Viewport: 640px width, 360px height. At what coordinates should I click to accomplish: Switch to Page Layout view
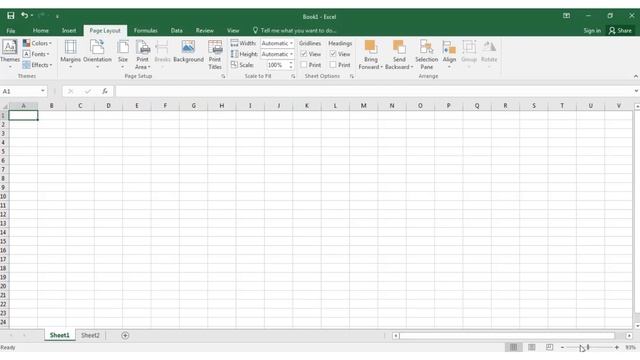click(x=531, y=347)
